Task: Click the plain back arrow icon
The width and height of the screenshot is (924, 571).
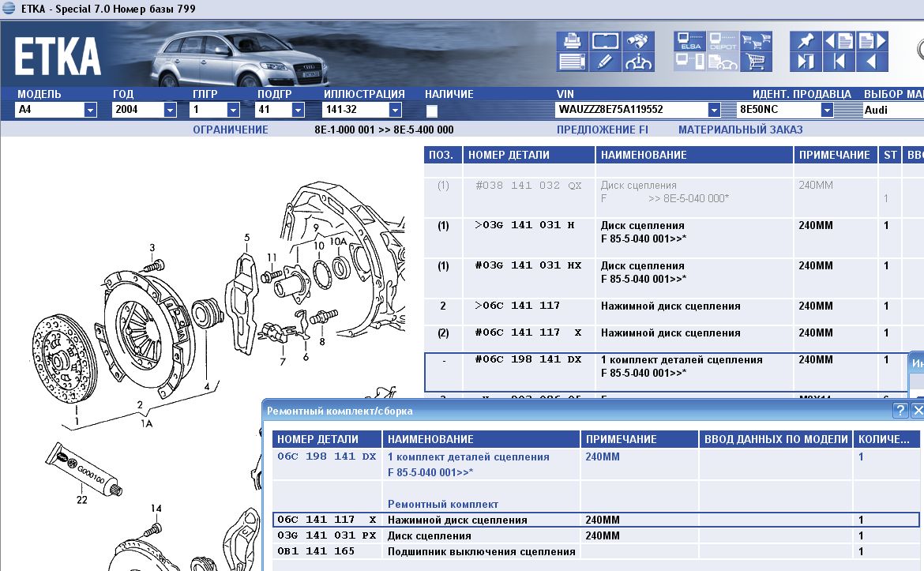Action: [x=872, y=62]
